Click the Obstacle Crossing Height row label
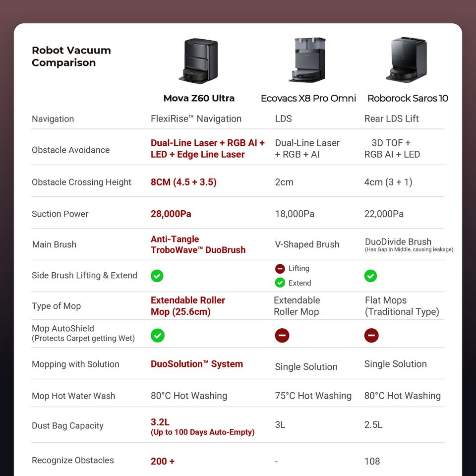The width and height of the screenshot is (476, 476). pos(81,182)
